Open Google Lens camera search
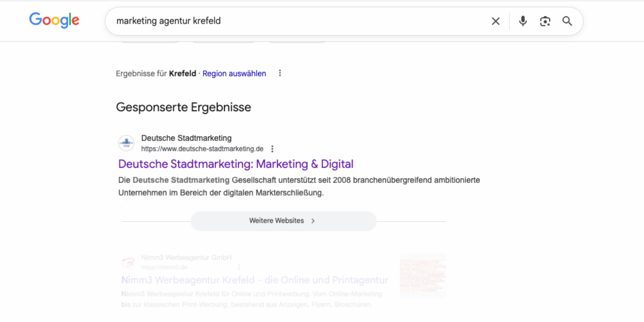 tap(545, 21)
